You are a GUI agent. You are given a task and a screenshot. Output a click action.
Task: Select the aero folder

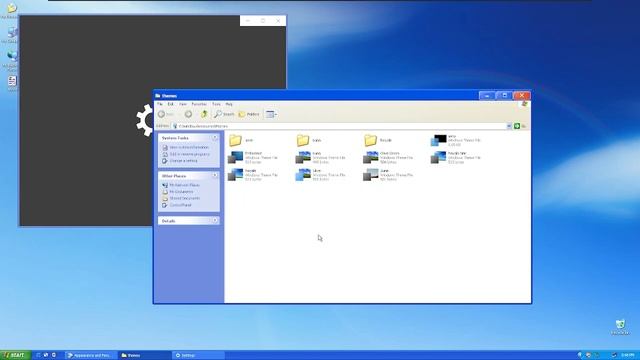point(241,140)
